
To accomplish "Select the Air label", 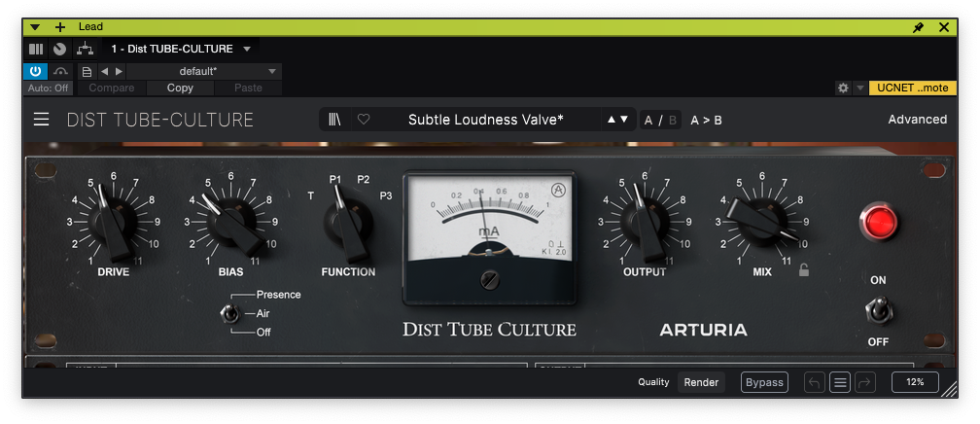I will click(262, 313).
